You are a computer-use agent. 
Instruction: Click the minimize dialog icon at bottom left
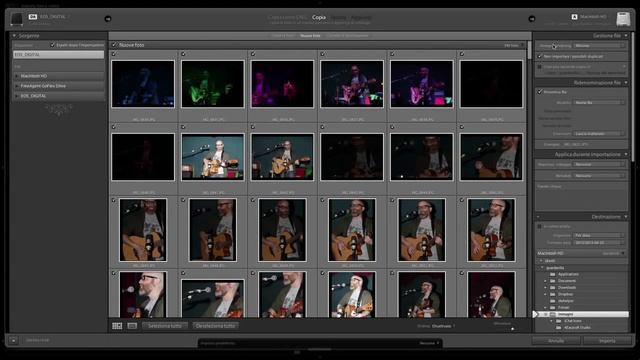tap(13, 340)
